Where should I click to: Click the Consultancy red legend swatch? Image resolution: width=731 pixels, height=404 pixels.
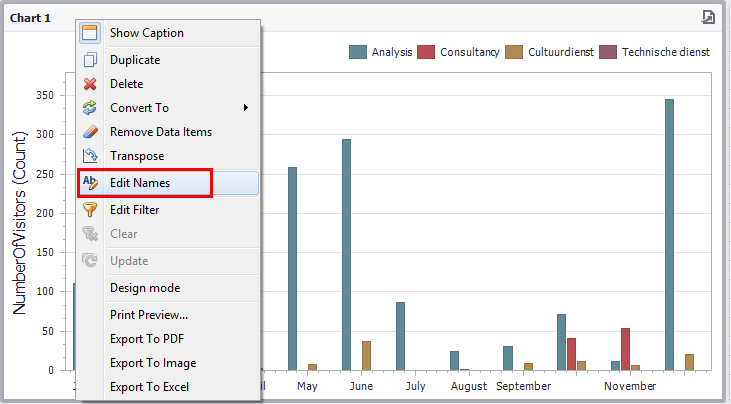pyautogui.click(x=426, y=52)
